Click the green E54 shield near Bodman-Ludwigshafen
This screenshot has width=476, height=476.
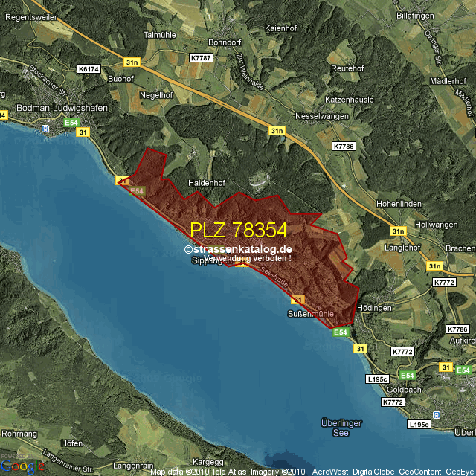(x=71, y=122)
